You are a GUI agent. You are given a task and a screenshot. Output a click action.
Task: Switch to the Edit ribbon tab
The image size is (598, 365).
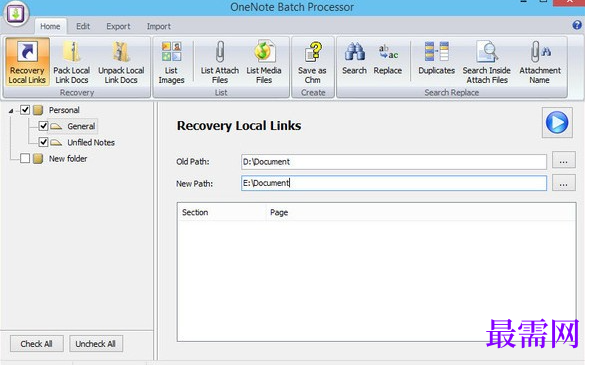pyautogui.click(x=83, y=26)
